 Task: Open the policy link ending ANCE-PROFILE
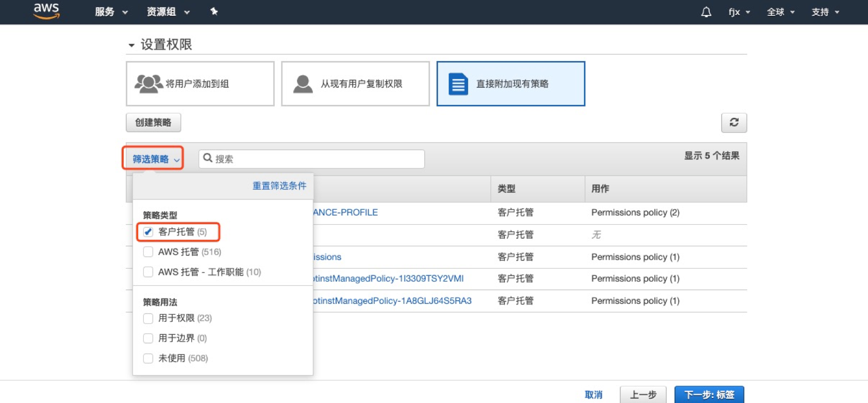click(x=346, y=212)
